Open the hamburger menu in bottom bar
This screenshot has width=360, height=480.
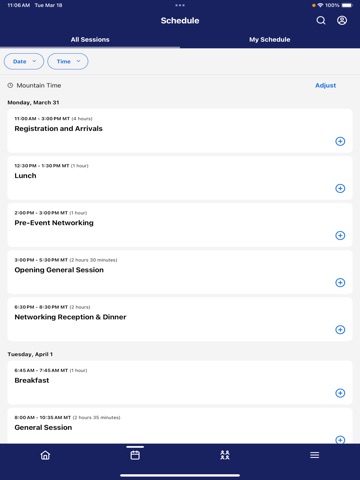coord(315,455)
